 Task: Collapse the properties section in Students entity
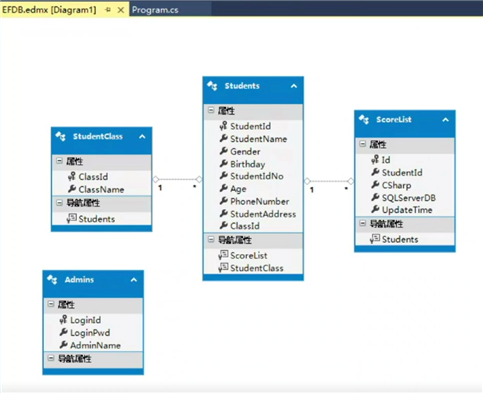tap(211, 110)
